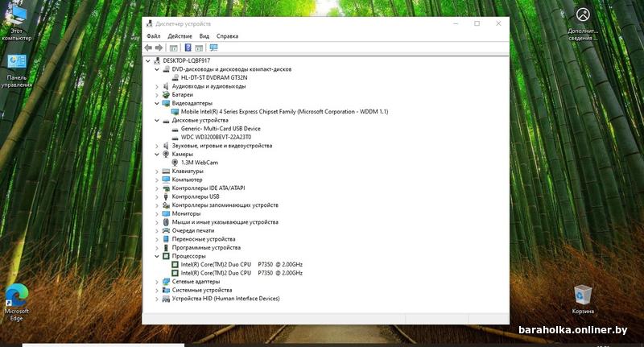Collapse the Дисковые устройства category

(x=157, y=120)
